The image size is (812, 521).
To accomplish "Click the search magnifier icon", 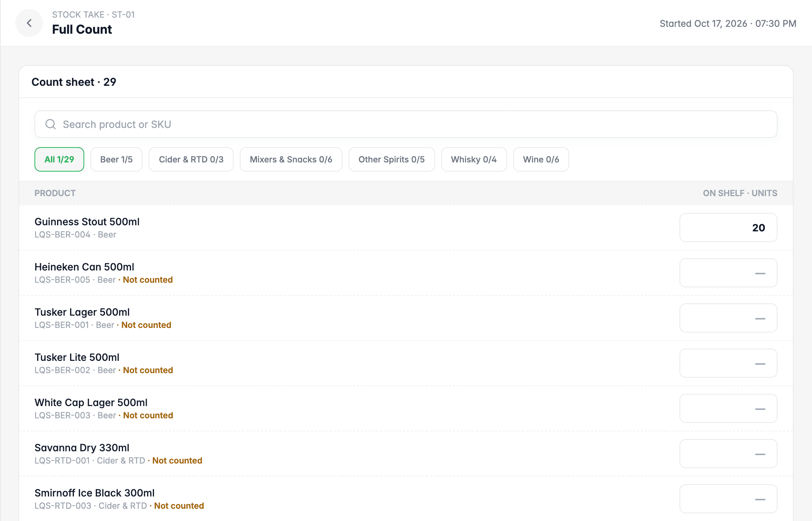I will [x=51, y=124].
